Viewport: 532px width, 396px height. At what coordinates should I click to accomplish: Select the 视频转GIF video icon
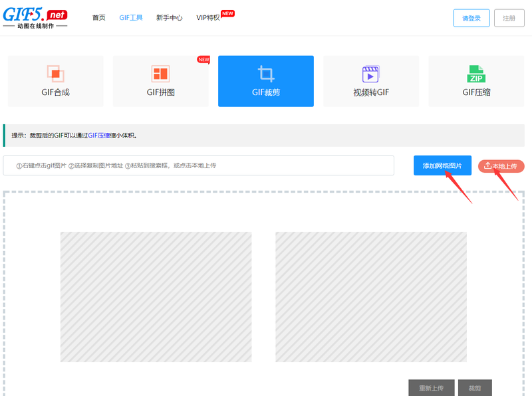[x=371, y=74]
